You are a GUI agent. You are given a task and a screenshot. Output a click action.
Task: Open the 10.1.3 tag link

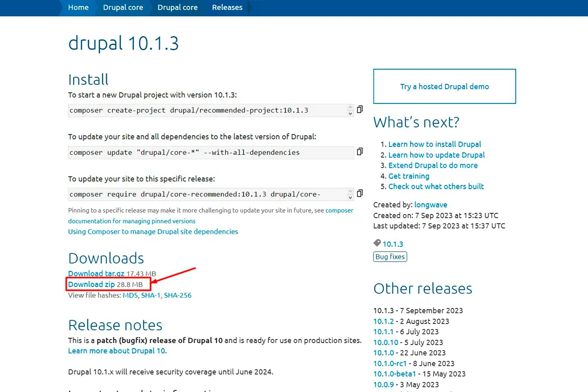393,244
